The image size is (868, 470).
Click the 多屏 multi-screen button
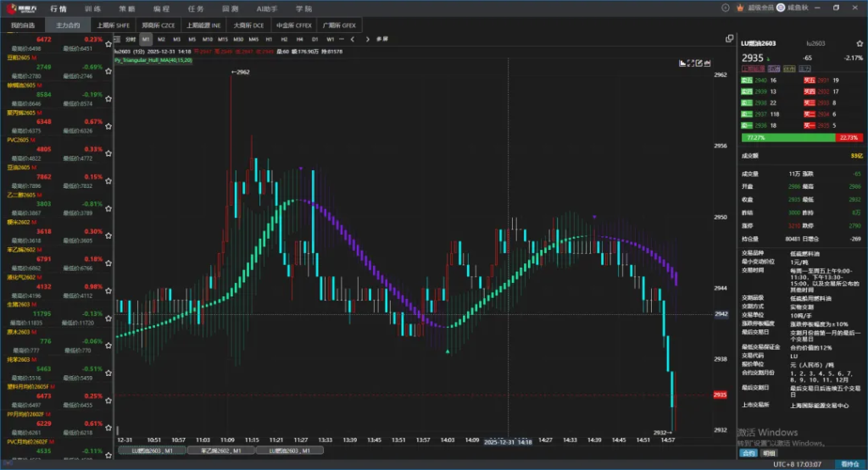tap(382, 39)
